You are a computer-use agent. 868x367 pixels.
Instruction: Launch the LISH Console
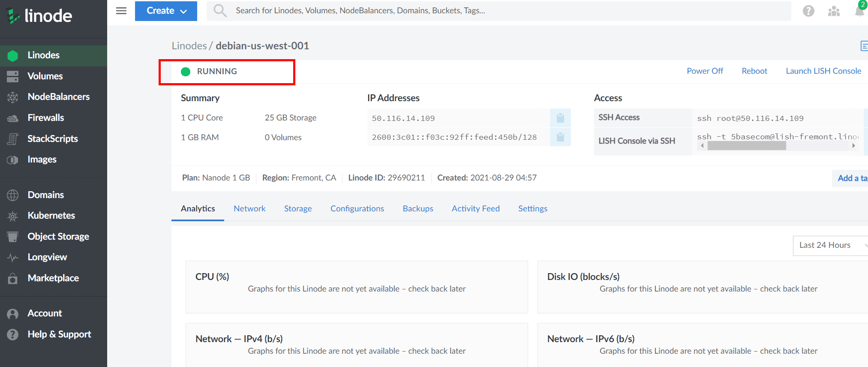tap(823, 71)
